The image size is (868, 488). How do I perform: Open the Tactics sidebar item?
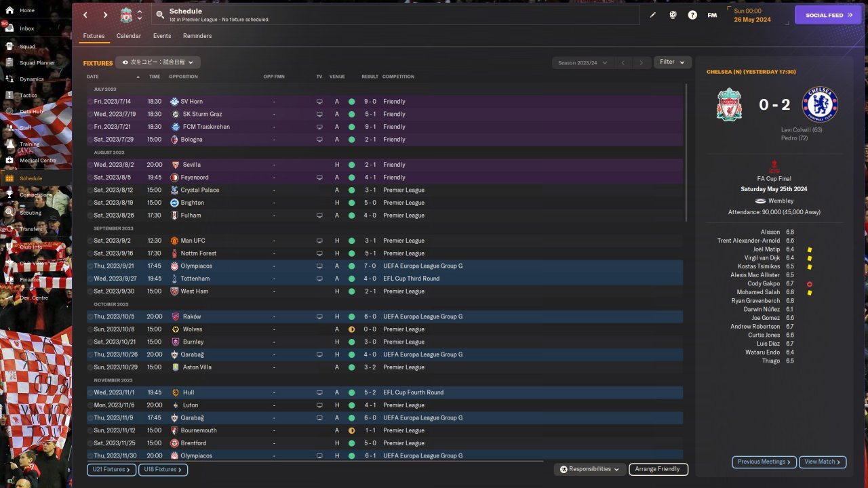[28, 96]
